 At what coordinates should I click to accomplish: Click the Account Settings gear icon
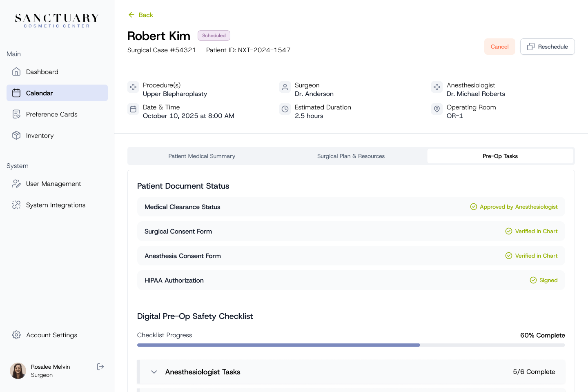(16, 335)
